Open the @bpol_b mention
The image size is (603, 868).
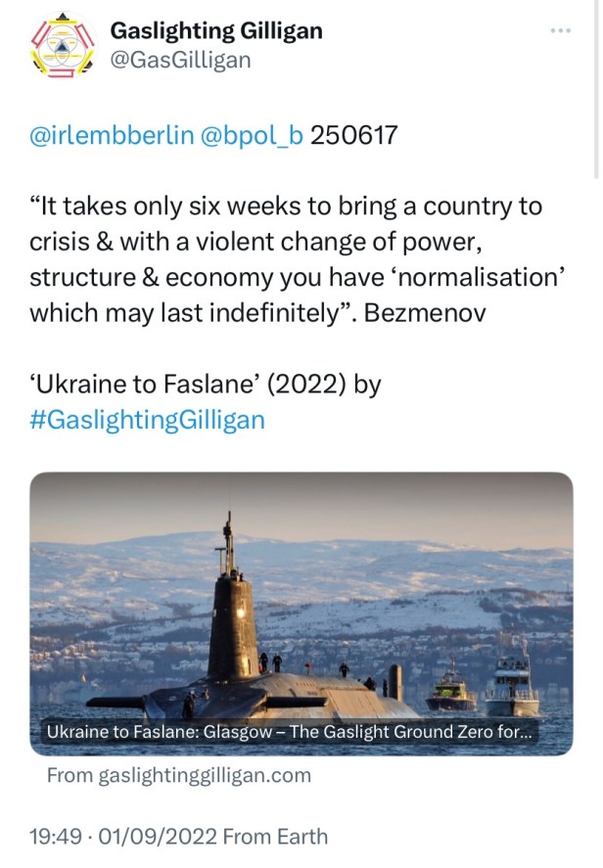252,135
